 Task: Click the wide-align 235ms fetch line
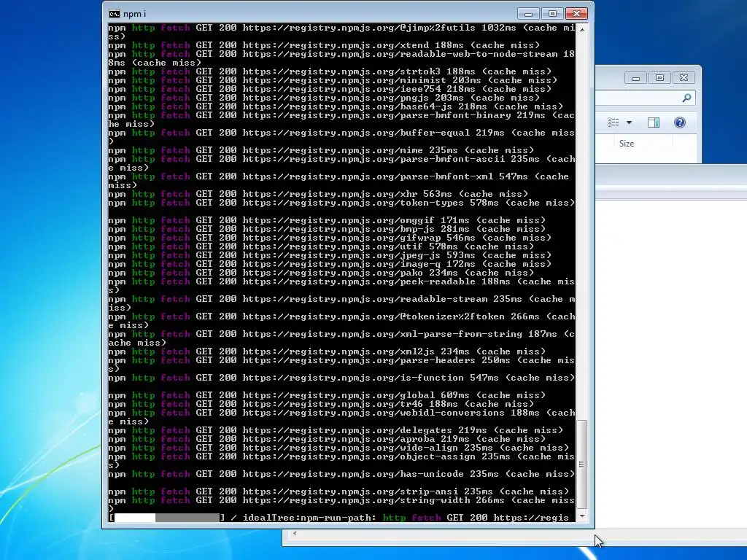[x=338, y=448]
